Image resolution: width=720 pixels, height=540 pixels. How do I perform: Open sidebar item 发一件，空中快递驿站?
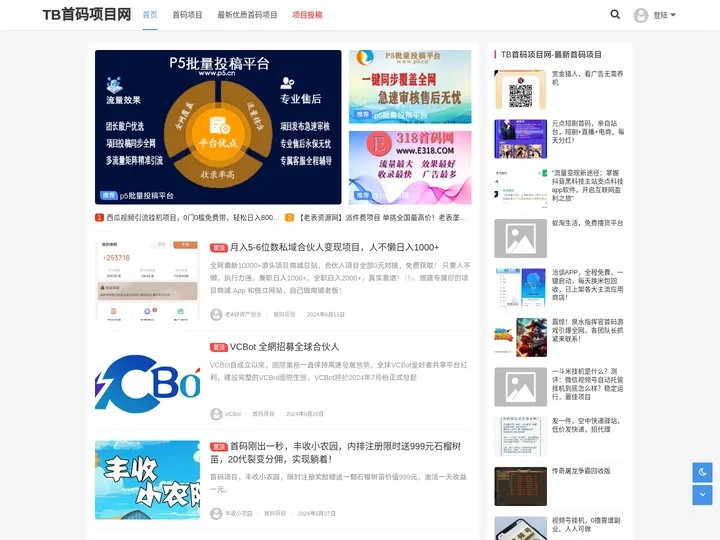click(586, 425)
